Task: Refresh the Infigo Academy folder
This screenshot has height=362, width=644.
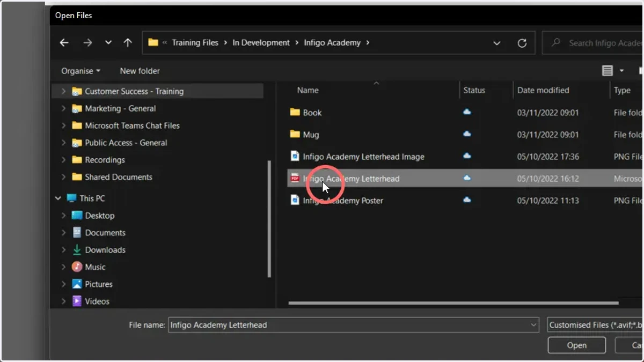Action: click(522, 43)
